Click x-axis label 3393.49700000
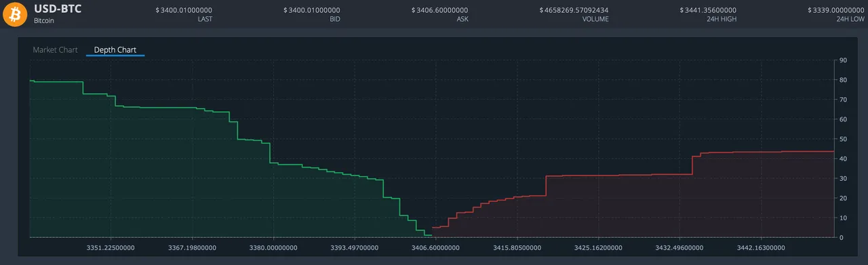The height and width of the screenshot is (265, 868). [355, 248]
